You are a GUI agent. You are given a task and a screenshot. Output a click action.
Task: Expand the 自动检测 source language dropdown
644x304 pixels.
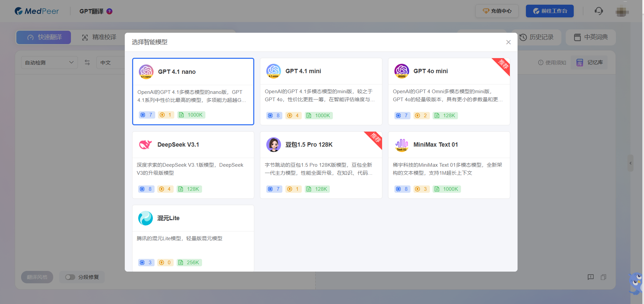click(50, 62)
